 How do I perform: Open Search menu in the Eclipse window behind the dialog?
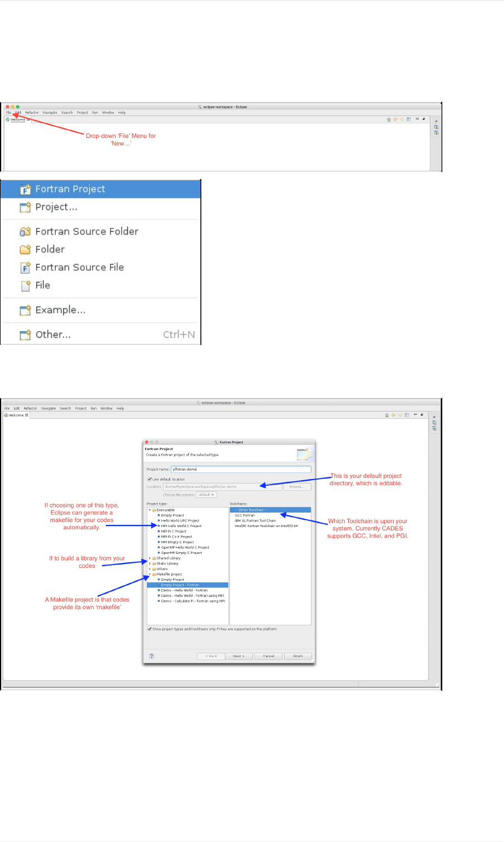[65, 408]
